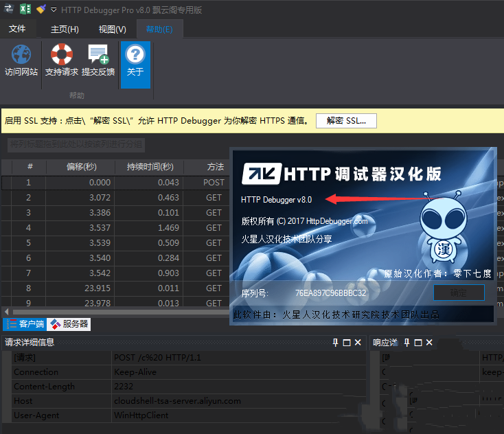Screen dimensions: 504x434
Task: Click the Keep-Alive value cell
Action: [x=239, y=372]
